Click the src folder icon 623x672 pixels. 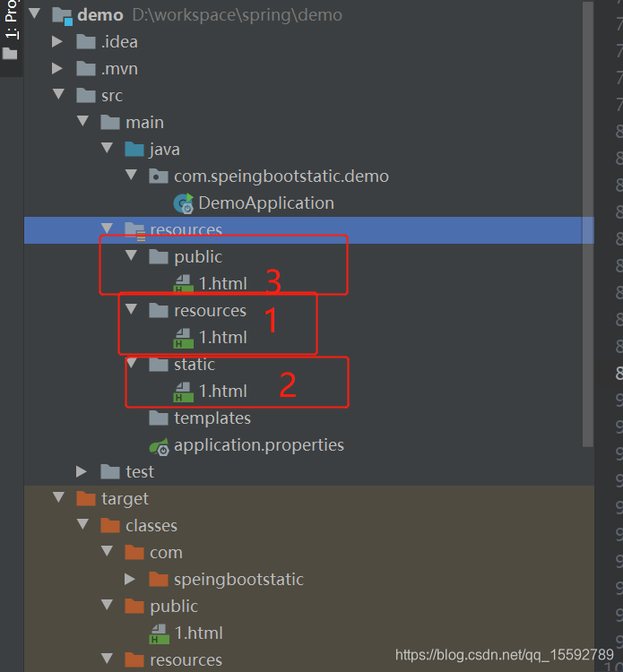(x=86, y=95)
